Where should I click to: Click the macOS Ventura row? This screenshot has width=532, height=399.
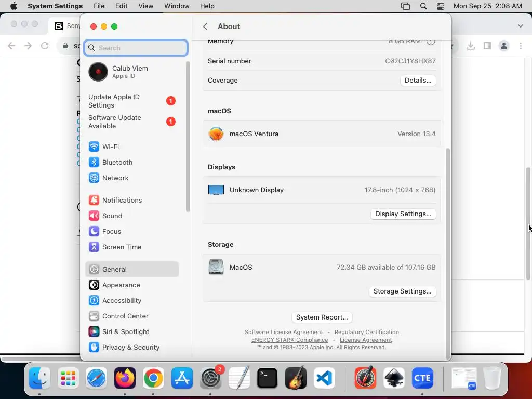322,134
